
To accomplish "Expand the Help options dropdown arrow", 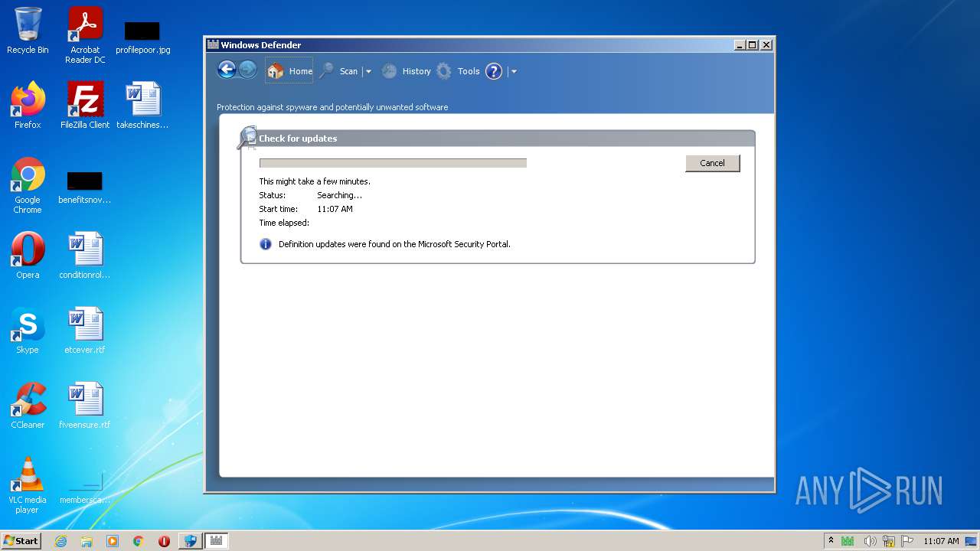I will [x=514, y=71].
